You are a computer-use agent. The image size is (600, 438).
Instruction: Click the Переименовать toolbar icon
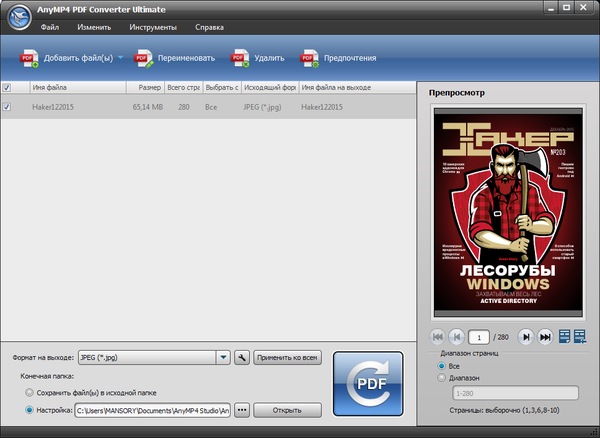[145, 57]
